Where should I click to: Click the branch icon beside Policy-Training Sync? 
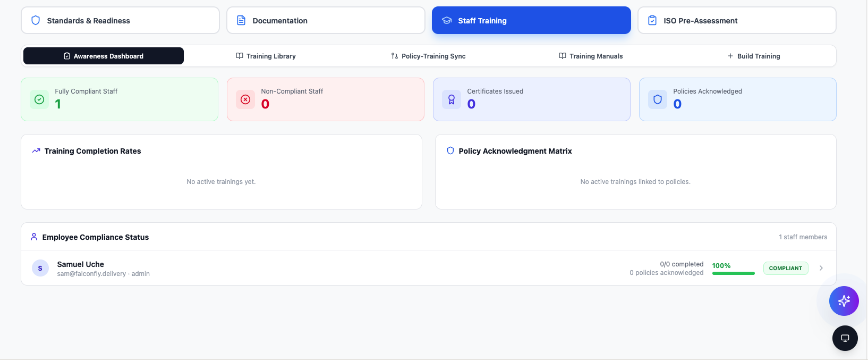pyautogui.click(x=395, y=56)
